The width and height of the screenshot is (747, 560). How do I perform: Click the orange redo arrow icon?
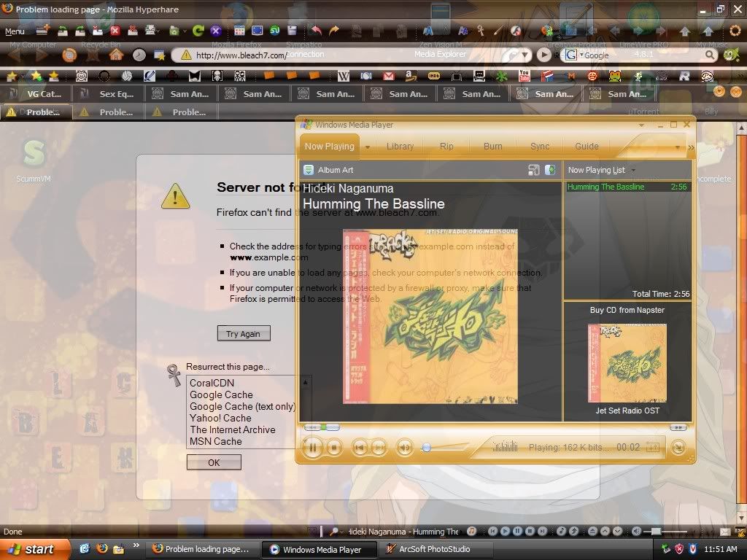point(334,31)
